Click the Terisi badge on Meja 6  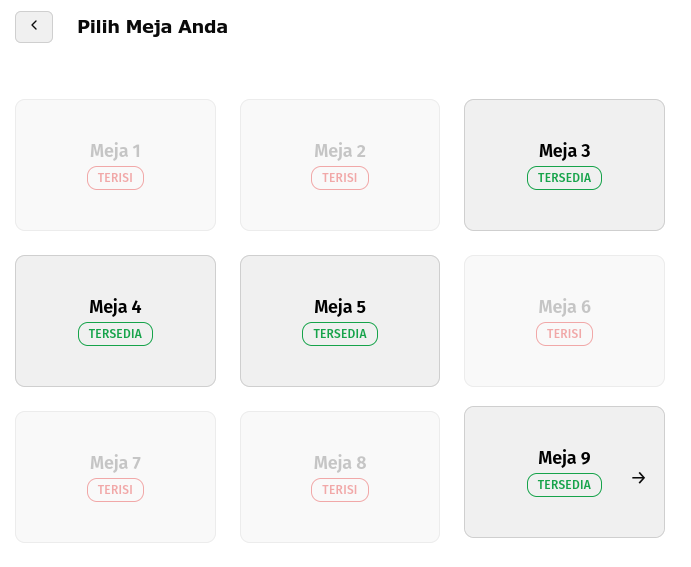tap(564, 334)
